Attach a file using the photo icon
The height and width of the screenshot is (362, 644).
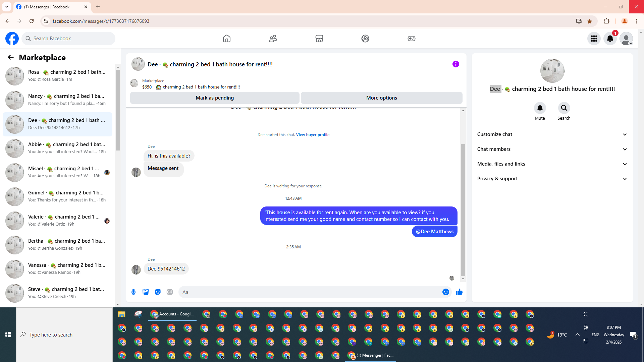coord(146,292)
